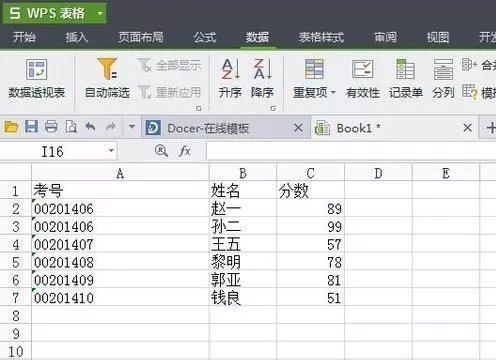Viewport: 496px width, 360px height.
Task: Click the print icon
Action: click(x=51, y=127)
